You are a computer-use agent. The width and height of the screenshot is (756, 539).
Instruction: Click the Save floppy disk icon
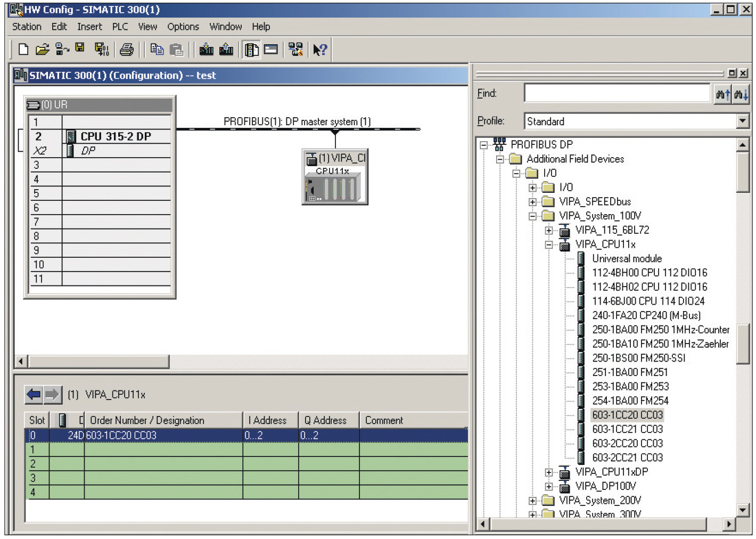(x=80, y=48)
